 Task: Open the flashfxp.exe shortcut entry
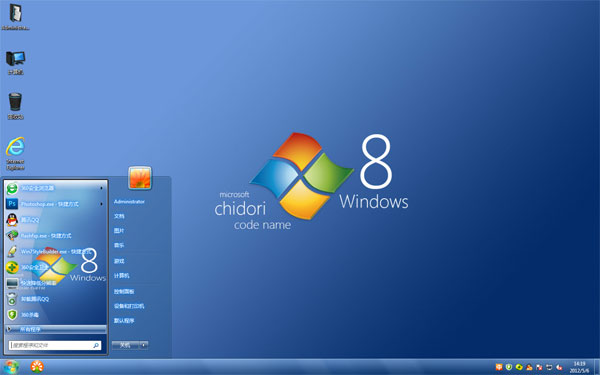(55, 236)
